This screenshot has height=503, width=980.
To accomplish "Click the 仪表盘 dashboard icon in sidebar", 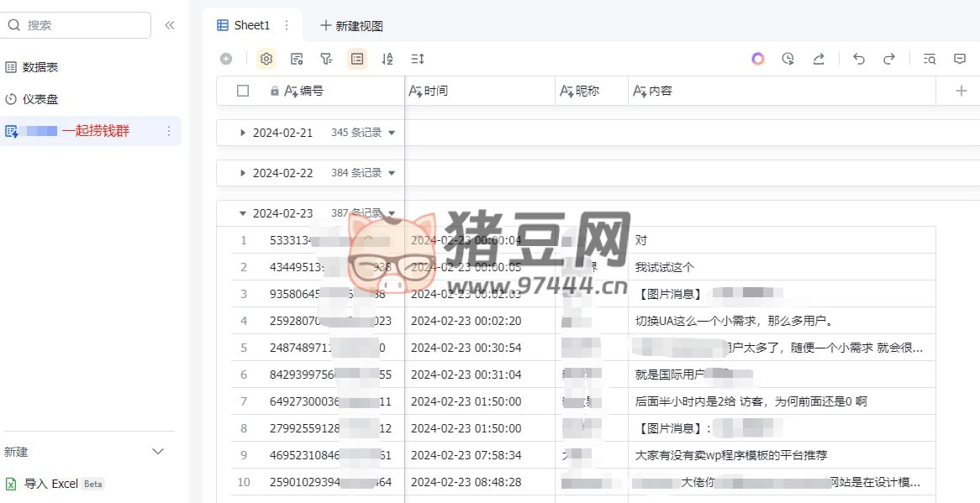I will 11,99.
